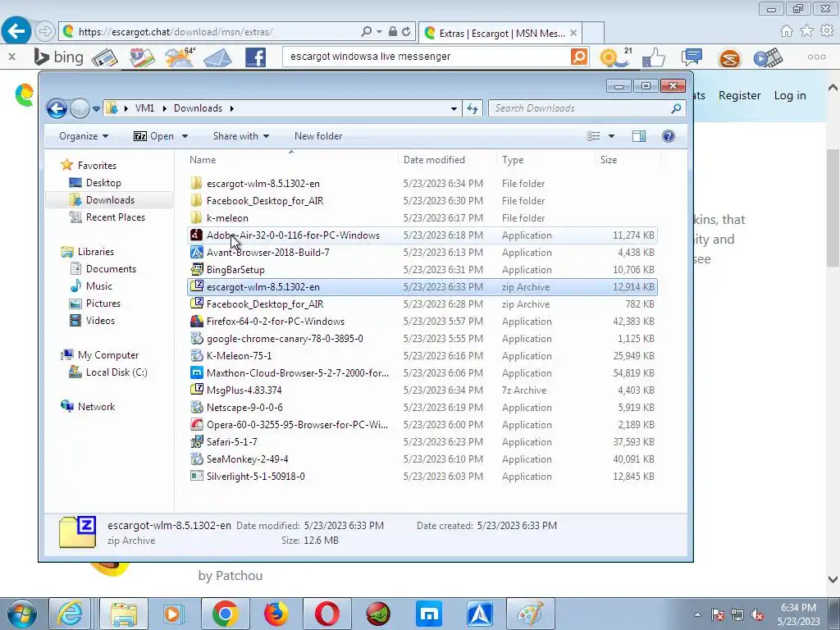Open the Internet Explorer favorites star

(807, 31)
